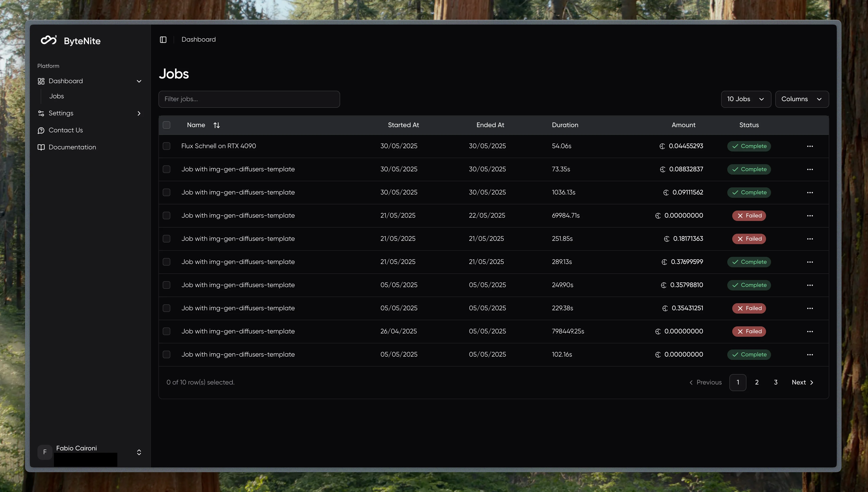Image resolution: width=868 pixels, height=492 pixels.
Task: Check the row with duration 798449.25s
Action: pyautogui.click(x=166, y=331)
